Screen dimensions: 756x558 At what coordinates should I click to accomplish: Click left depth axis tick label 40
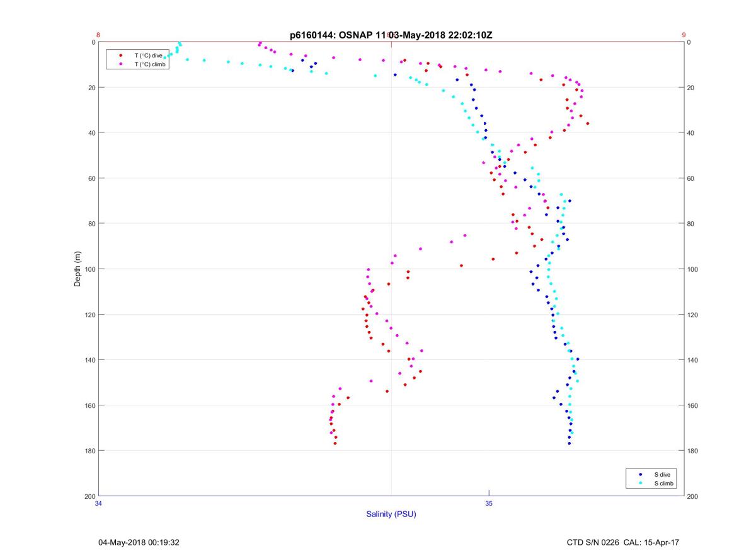click(x=92, y=133)
